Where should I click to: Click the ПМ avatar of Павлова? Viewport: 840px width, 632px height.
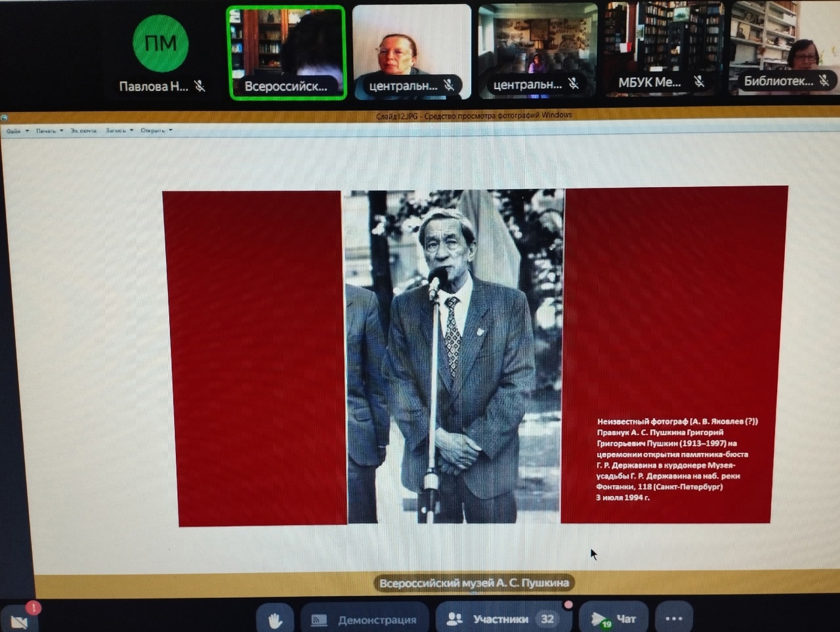tap(160, 43)
